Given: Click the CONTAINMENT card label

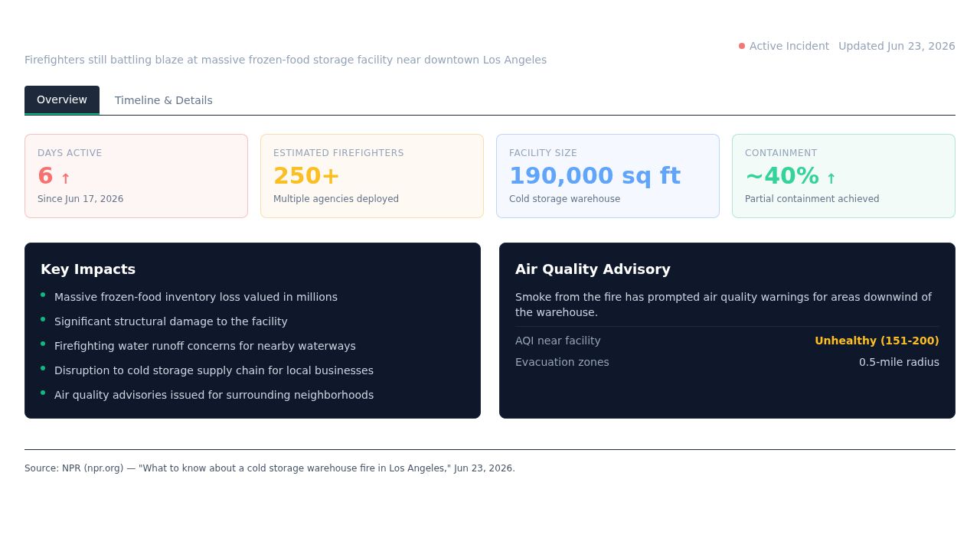Looking at the screenshot, I should point(781,153).
